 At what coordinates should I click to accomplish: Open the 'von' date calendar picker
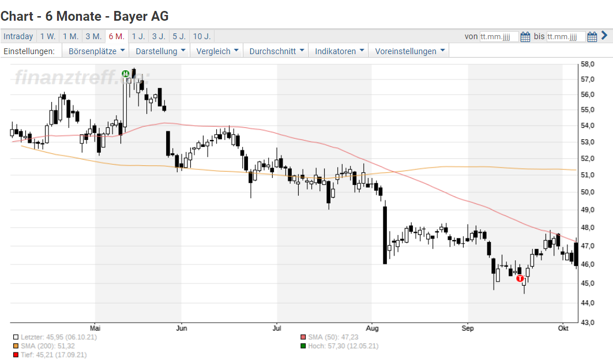tap(525, 37)
